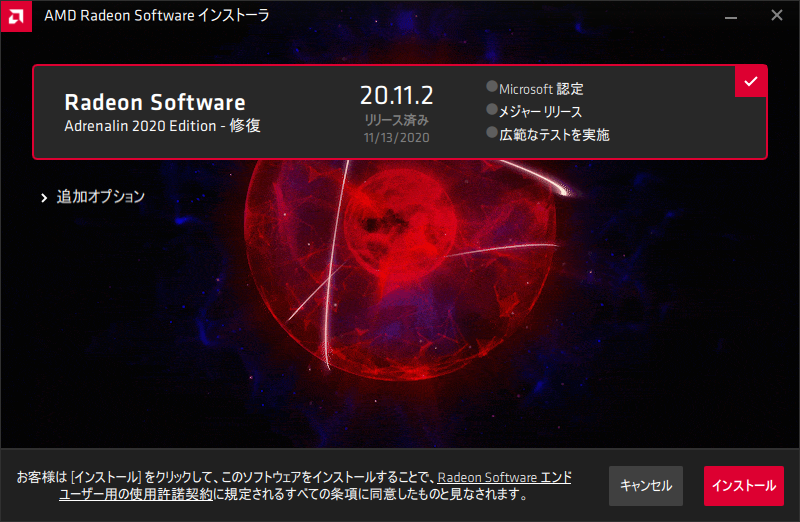Viewport: 800px width, 522px height.
Task: Click the Microsoft 認定 label
Action: coord(541,89)
